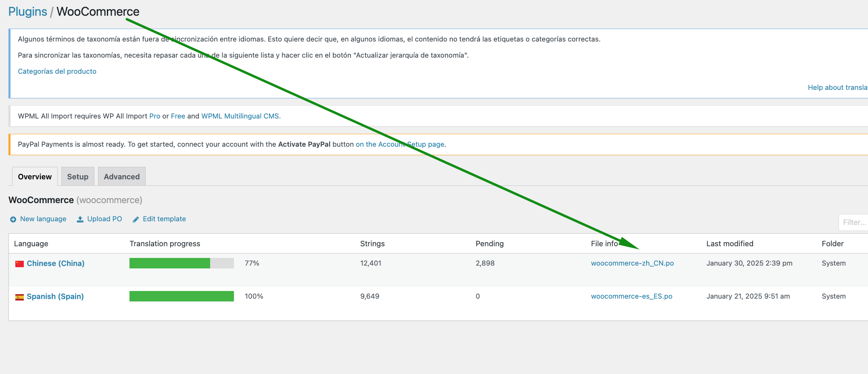Open the woocommerce-es_ES.po file info
Screen dimensions: 868x374
pos(631,296)
